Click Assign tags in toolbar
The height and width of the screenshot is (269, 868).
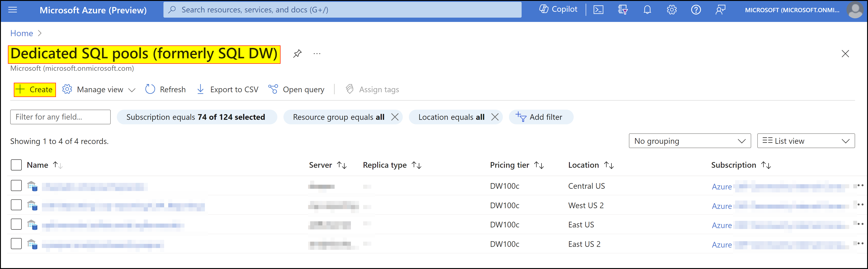click(x=372, y=90)
